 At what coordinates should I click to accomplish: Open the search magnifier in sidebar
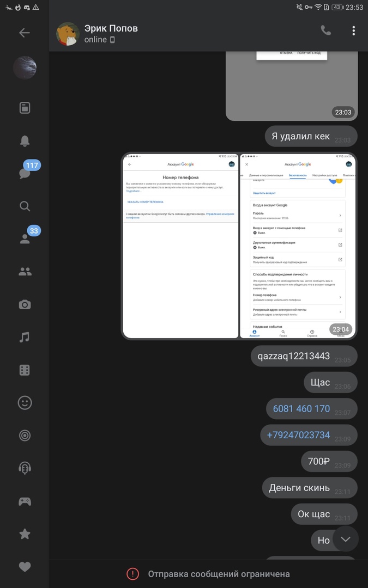click(x=25, y=206)
